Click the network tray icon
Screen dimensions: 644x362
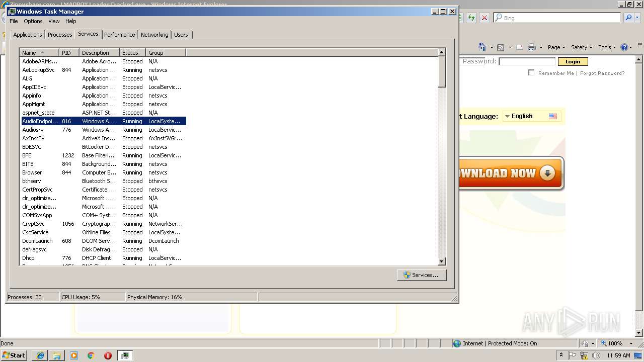click(x=584, y=355)
